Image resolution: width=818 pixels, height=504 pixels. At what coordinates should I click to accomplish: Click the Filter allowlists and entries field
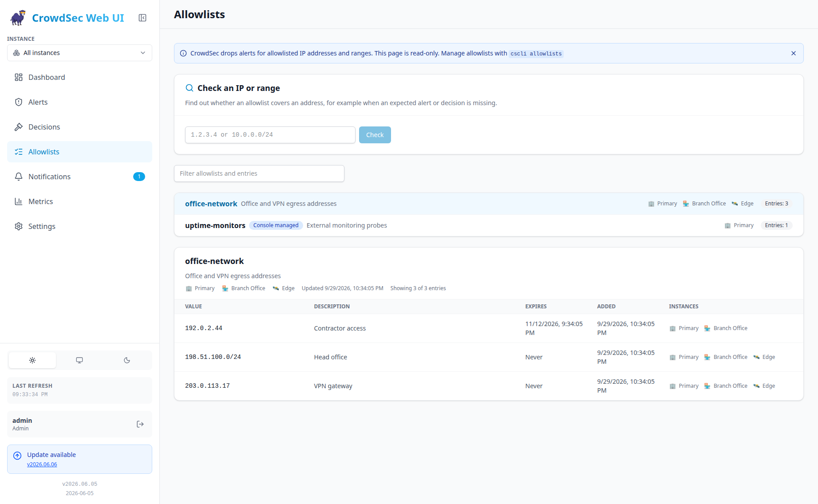click(x=259, y=173)
